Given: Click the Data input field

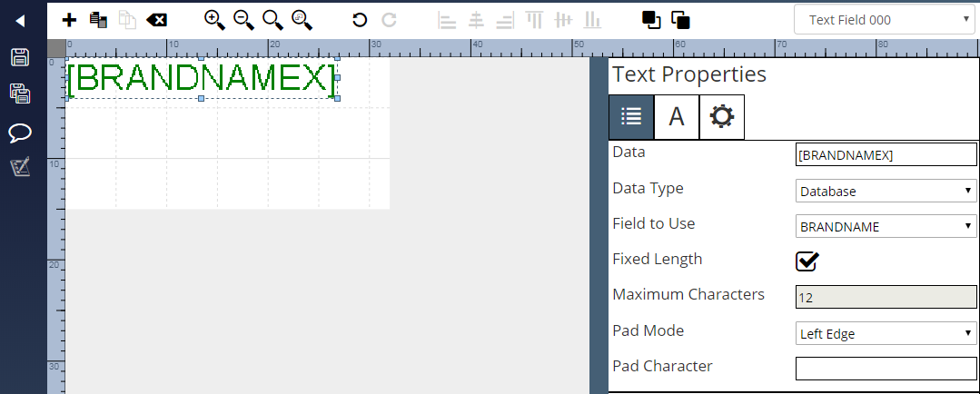Looking at the screenshot, I should [886, 155].
